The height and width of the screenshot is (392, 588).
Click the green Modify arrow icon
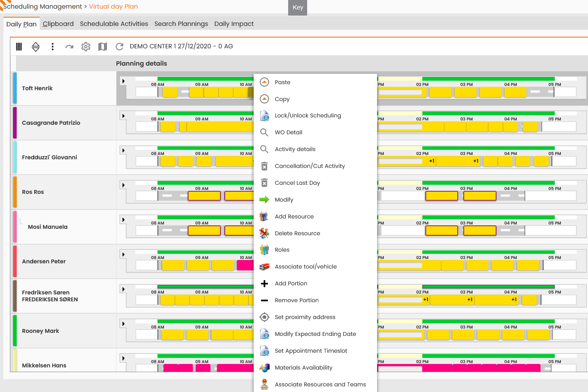(x=264, y=199)
